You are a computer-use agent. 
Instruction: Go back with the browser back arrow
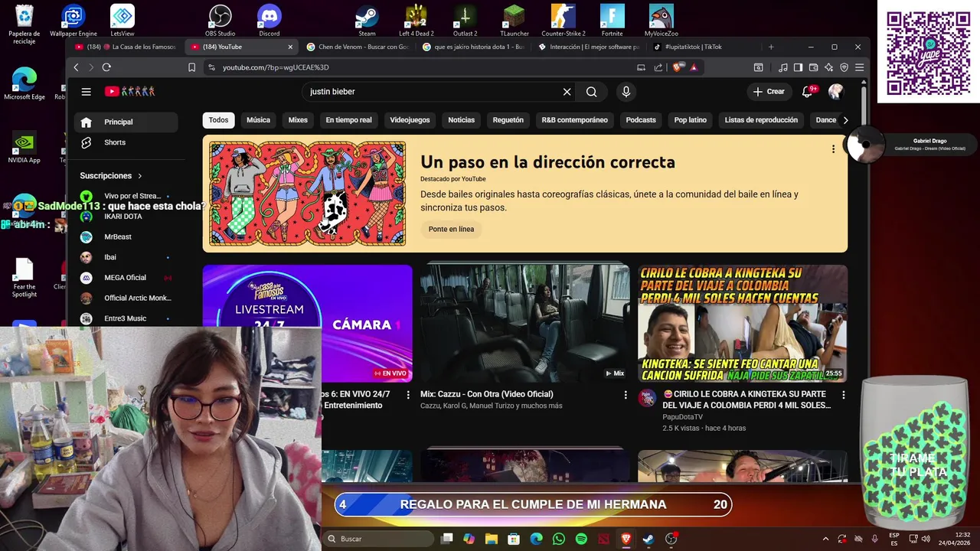[x=76, y=67]
